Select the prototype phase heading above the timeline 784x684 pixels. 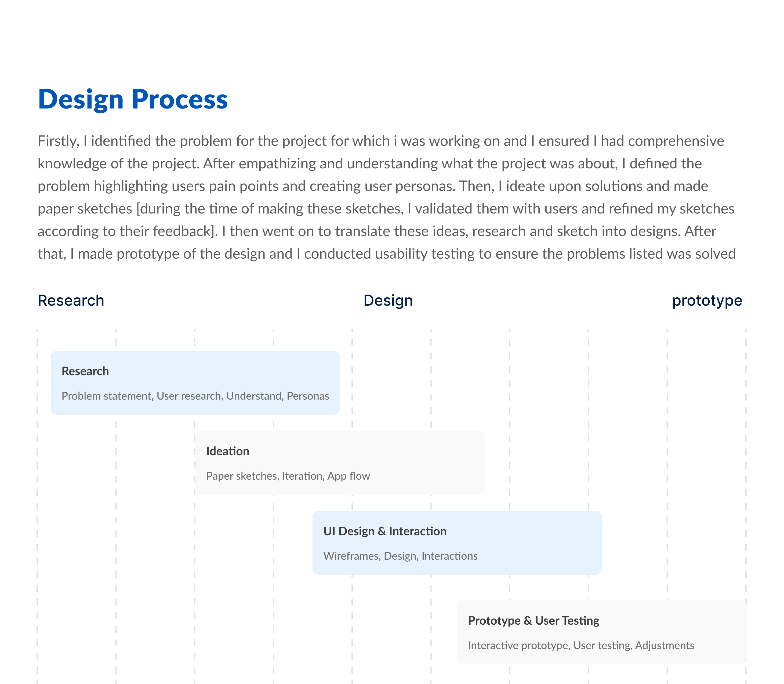[x=707, y=301]
